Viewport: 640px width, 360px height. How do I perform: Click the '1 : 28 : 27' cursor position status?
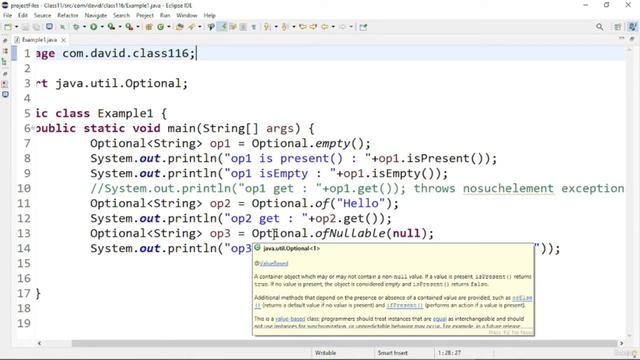coord(449,353)
